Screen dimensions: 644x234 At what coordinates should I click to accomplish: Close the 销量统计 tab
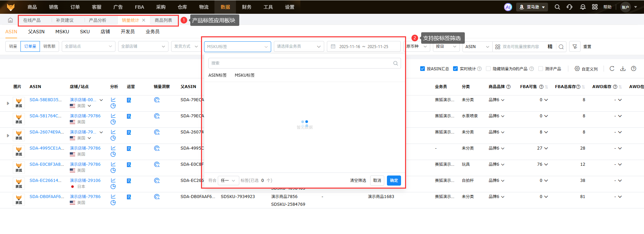144,20
